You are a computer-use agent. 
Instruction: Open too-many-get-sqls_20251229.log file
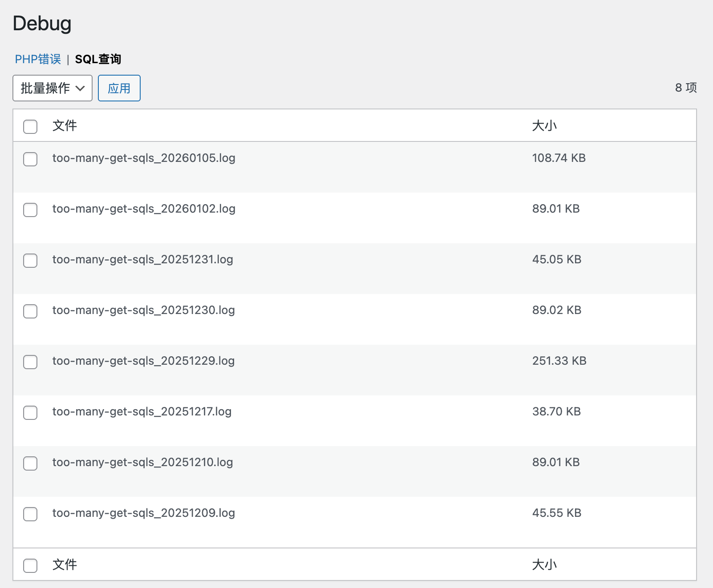[143, 361]
